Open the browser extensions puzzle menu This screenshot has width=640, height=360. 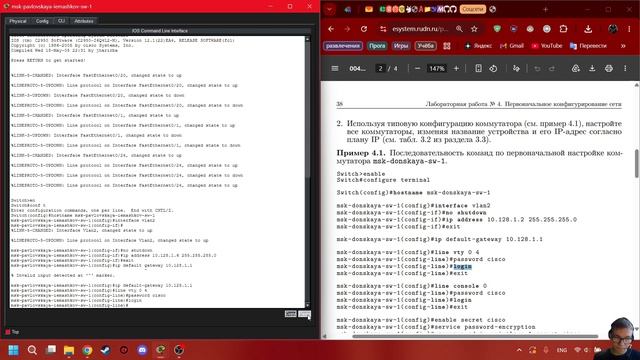pyautogui.click(x=563, y=29)
